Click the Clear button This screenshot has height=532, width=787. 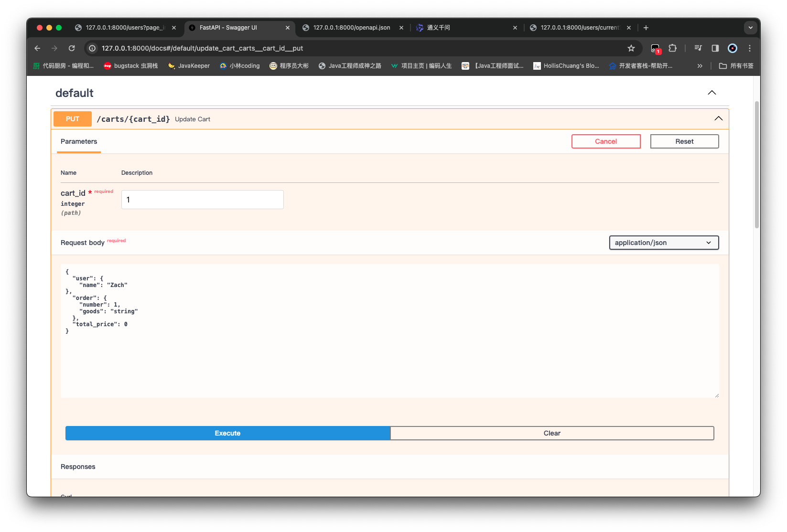[x=552, y=433]
